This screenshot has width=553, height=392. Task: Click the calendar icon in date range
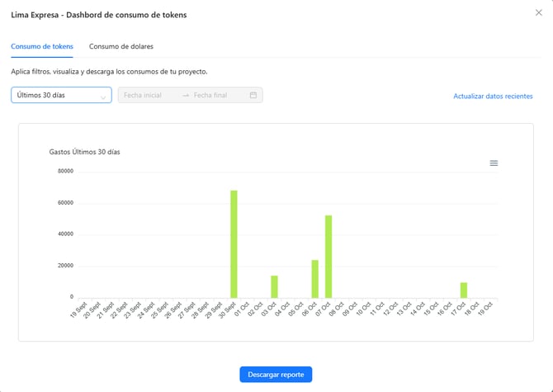(x=253, y=96)
